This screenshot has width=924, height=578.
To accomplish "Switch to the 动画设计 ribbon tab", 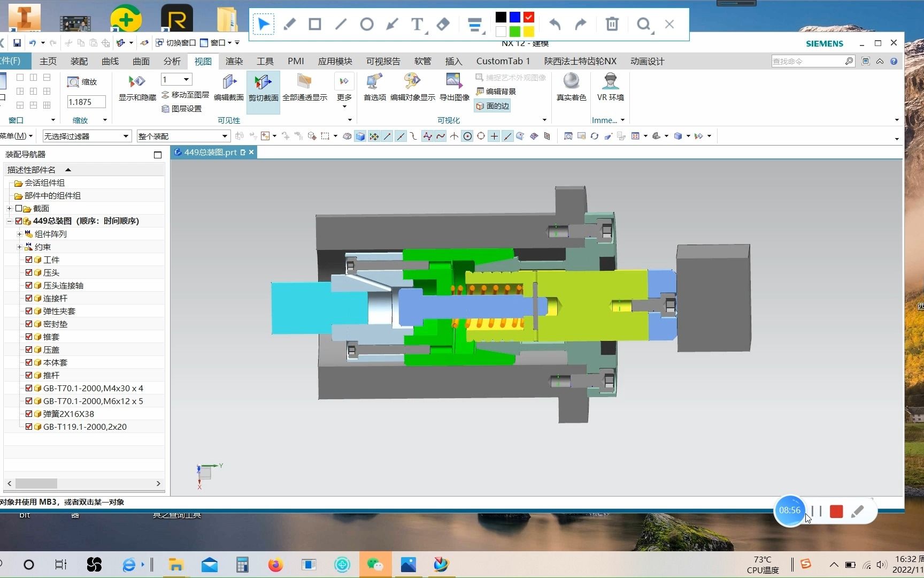I will tap(647, 61).
